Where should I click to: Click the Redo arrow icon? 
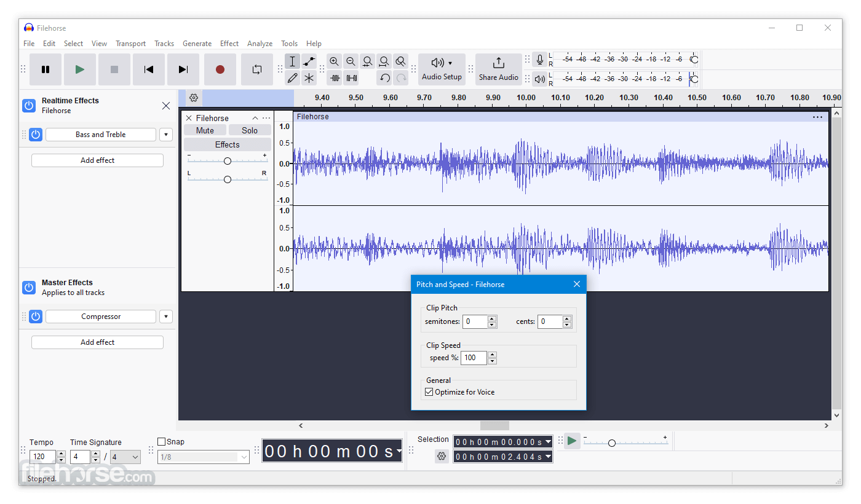click(401, 78)
